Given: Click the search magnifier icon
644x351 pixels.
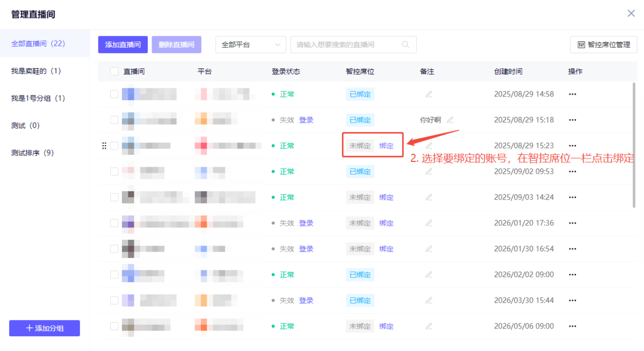Looking at the screenshot, I should (x=405, y=44).
